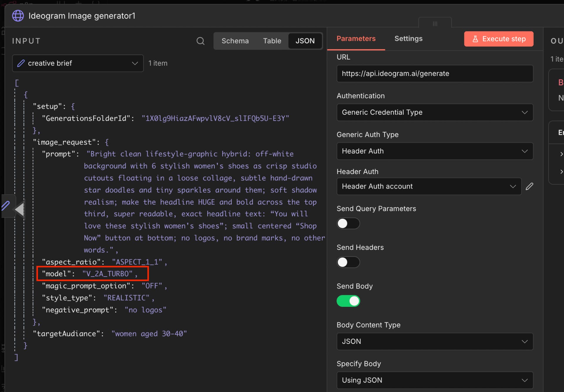Switch to the Settings tab
This screenshot has width=564, height=392.
click(x=408, y=38)
